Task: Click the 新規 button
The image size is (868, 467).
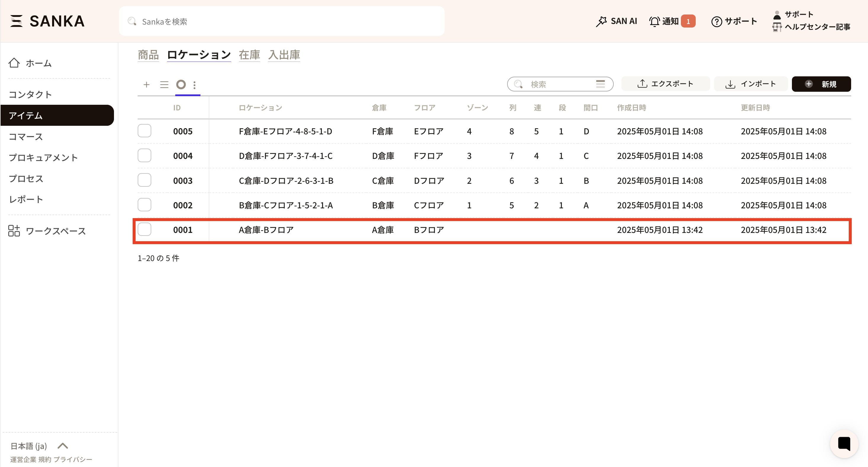Action: point(821,84)
